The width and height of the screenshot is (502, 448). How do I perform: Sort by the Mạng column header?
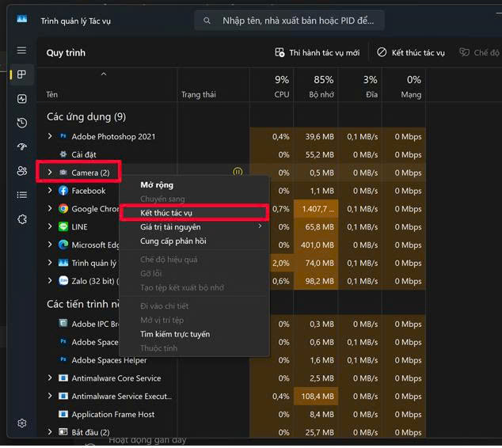point(404,85)
